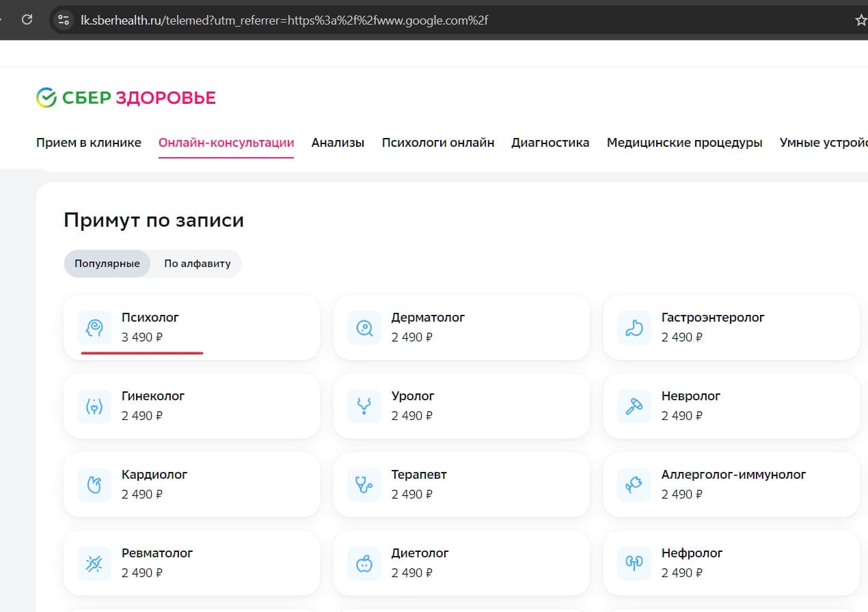Select the Популярные sorting toggle
Viewport: 868px width, 612px height.
[x=107, y=264]
